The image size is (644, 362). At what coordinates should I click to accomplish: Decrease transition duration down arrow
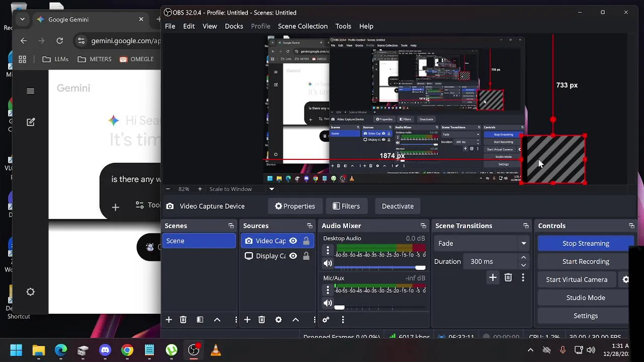coord(523,265)
